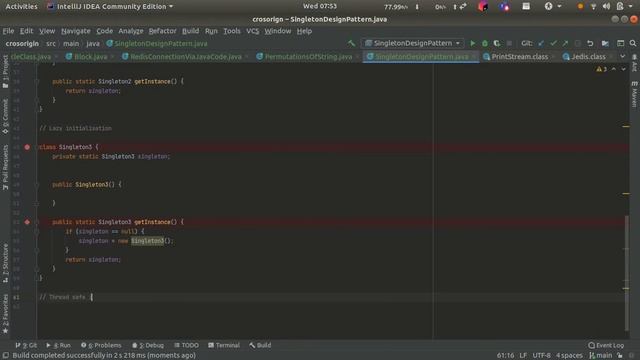The width and height of the screenshot is (640, 360).
Task: Click the editor vertical scrollbar thumb
Action: click(627, 273)
